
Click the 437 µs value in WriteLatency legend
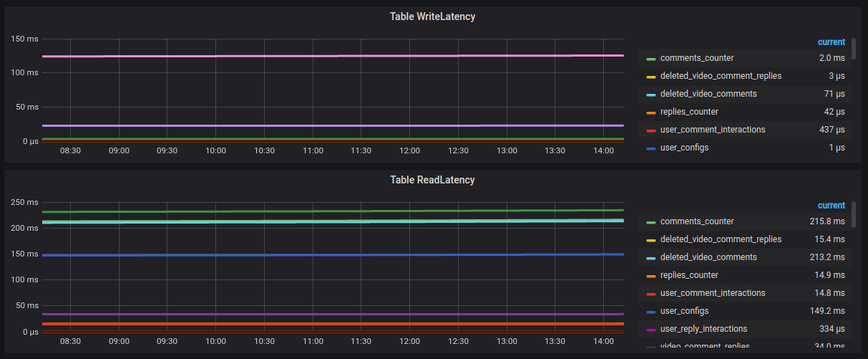832,130
